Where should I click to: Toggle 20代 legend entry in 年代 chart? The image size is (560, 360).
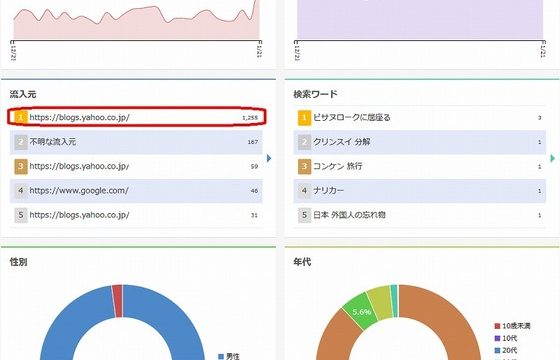[x=506, y=350]
